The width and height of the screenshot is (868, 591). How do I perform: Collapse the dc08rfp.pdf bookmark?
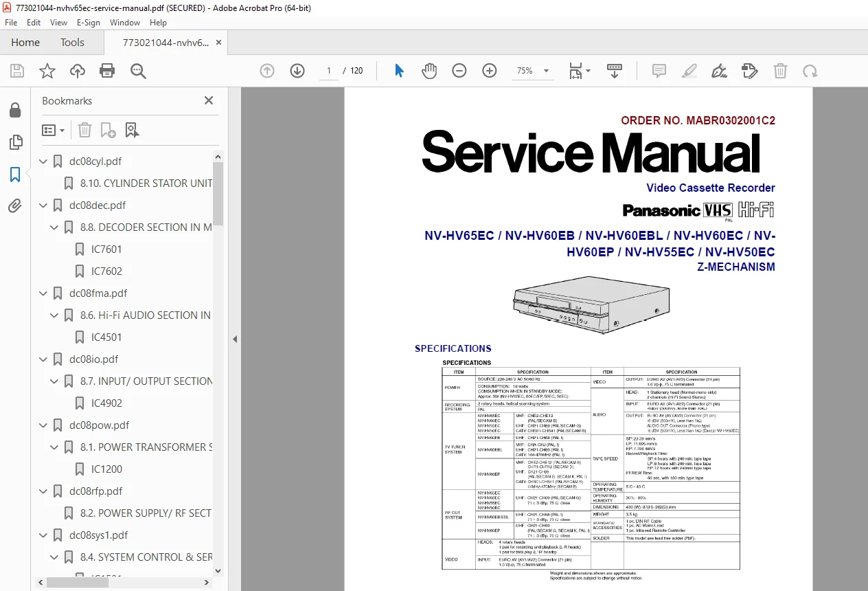tap(43, 491)
